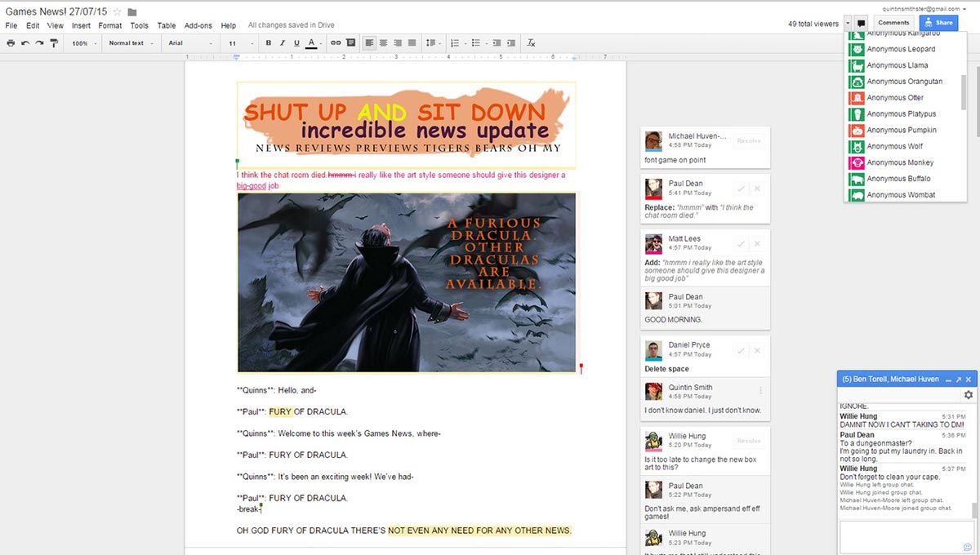This screenshot has width=980, height=555.
Task: Click the Insert comment toolbar icon
Action: click(x=351, y=43)
